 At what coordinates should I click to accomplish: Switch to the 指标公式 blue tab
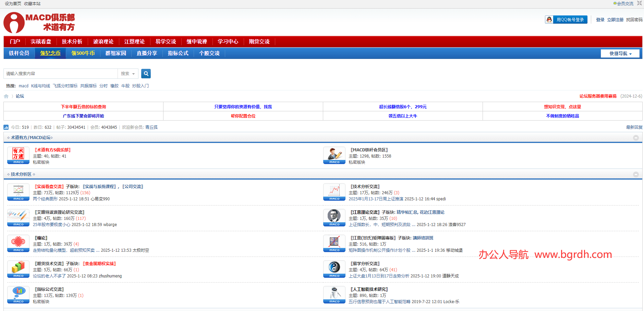(178, 53)
